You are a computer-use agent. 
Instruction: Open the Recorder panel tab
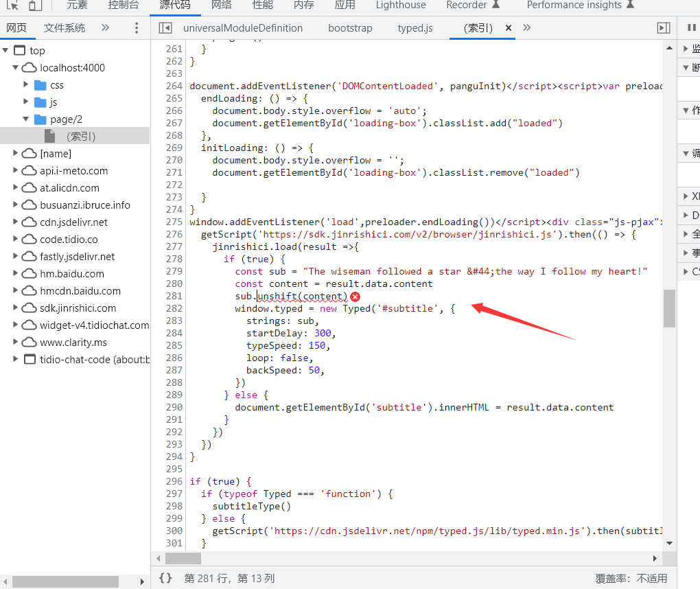pos(473,5)
